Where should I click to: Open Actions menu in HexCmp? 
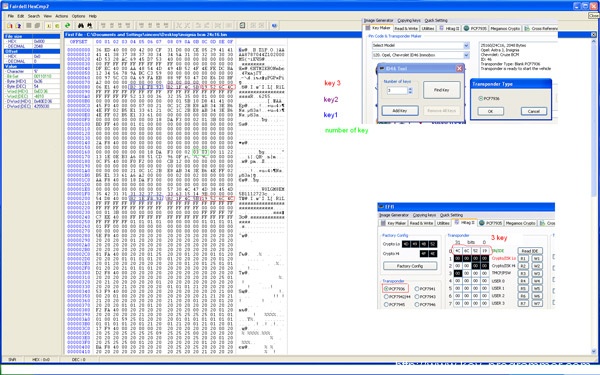[62, 16]
